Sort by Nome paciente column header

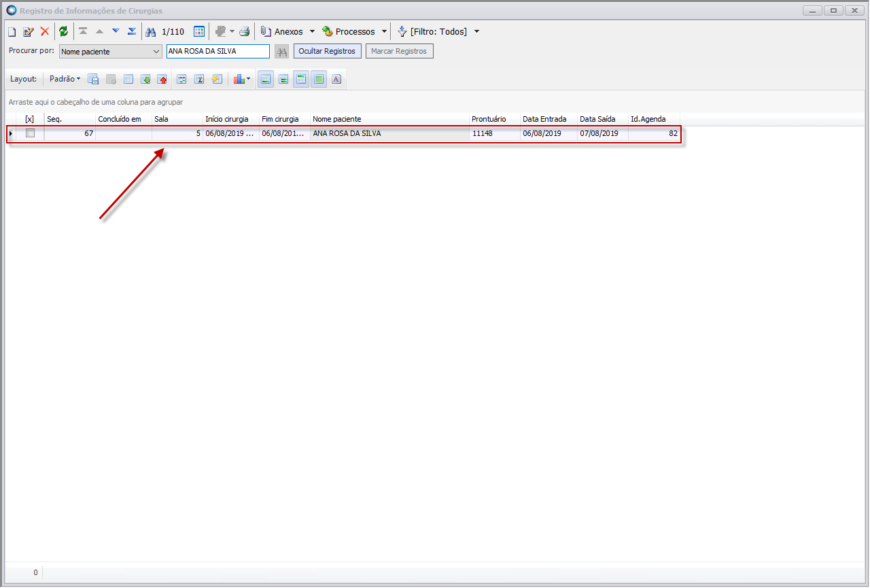click(390, 119)
